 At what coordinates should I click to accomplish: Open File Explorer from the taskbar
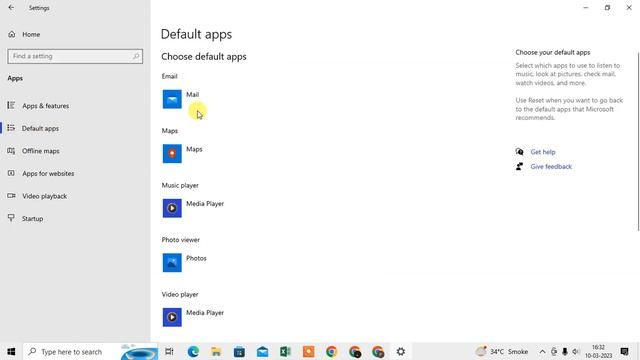pos(216,351)
